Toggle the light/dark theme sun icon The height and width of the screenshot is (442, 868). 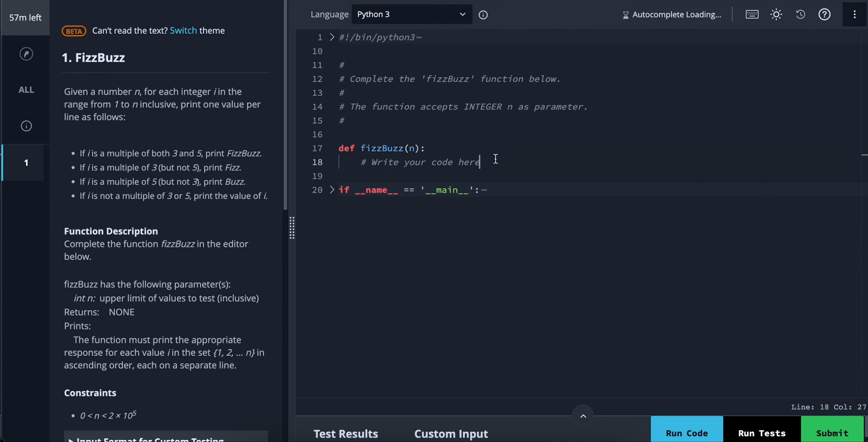tap(776, 14)
